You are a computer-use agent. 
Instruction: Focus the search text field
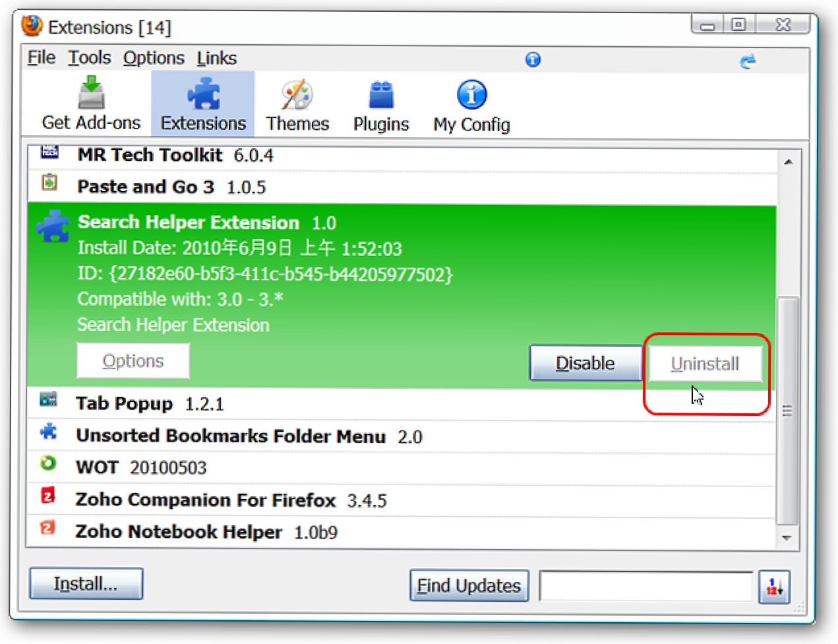click(646, 586)
